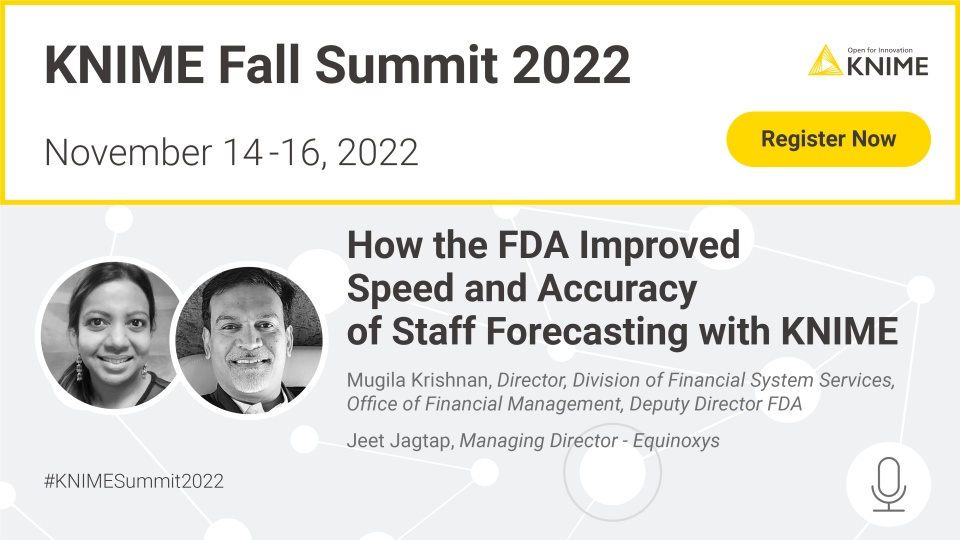960x540 pixels.
Task: Click the KNIME logo triangle icon
Action: 825,61
